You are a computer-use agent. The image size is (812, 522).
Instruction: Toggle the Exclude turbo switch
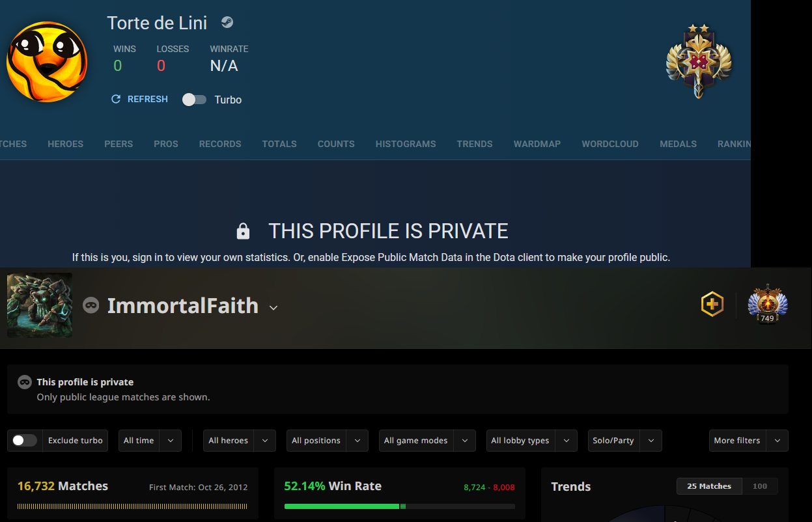tap(25, 441)
